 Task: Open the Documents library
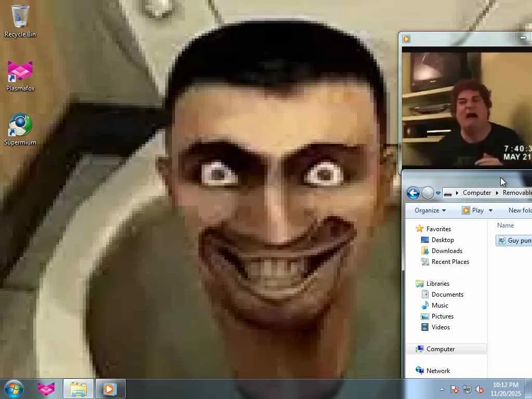(x=447, y=295)
